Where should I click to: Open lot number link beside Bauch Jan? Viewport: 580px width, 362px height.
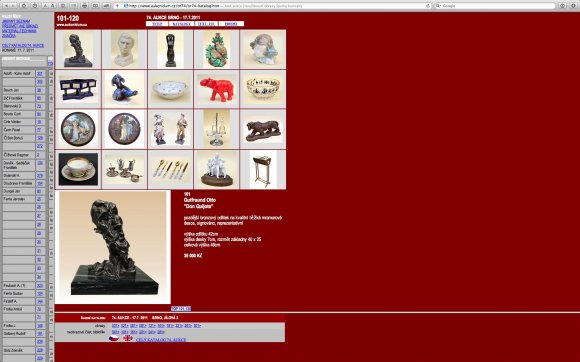pyautogui.click(x=39, y=90)
